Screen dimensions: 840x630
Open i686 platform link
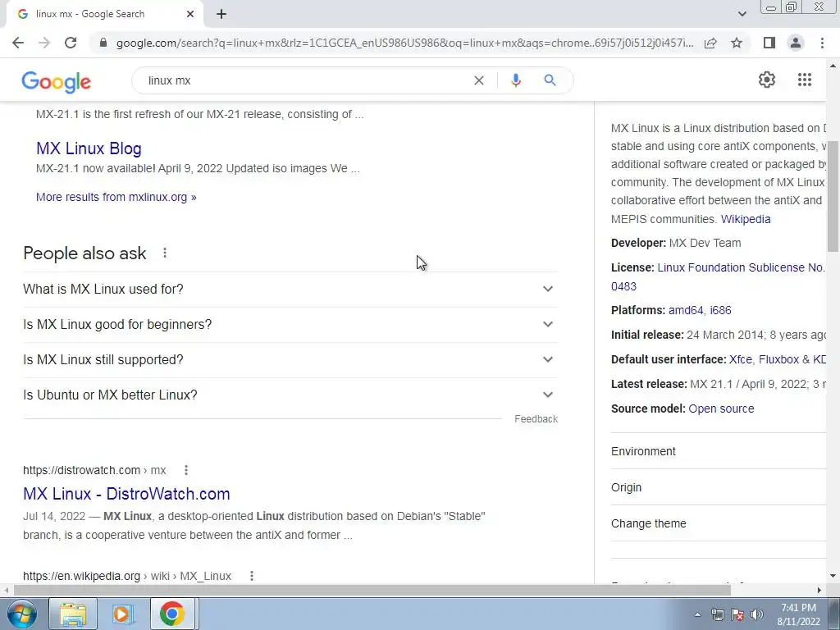pyautogui.click(x=720, y=310)
